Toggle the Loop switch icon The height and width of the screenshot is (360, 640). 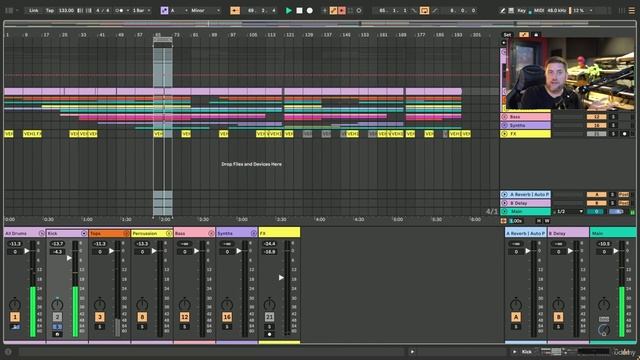coord(424,11)
